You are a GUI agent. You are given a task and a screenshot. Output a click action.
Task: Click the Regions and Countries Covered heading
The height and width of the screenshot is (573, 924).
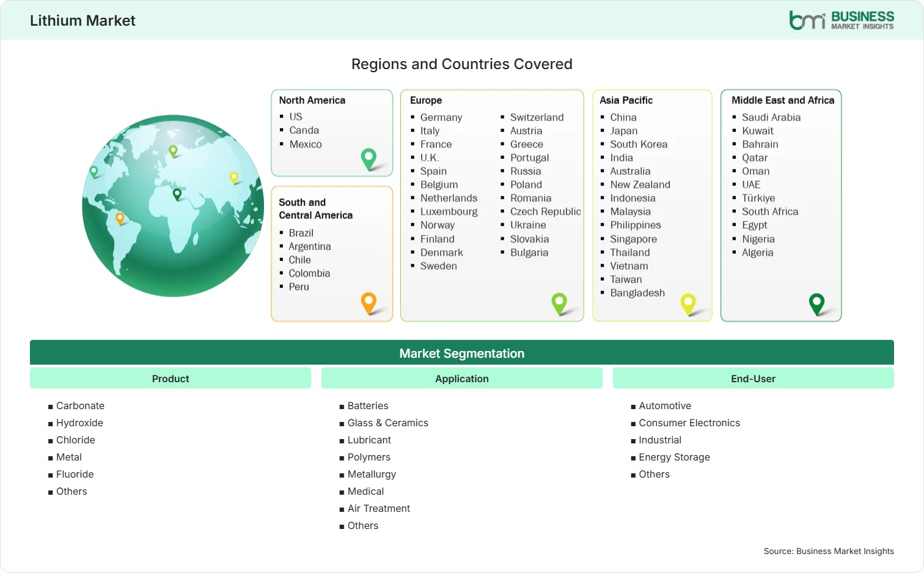(x=462, y=64)
